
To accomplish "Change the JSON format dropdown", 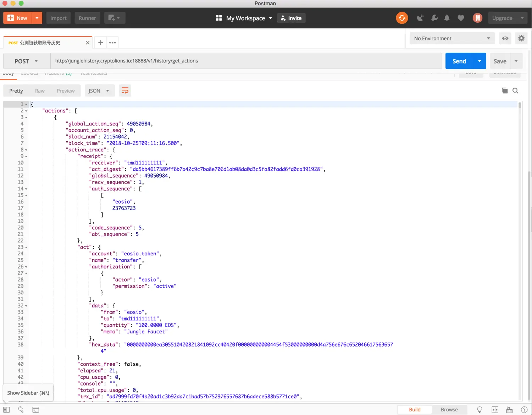I will pos(99,91).
